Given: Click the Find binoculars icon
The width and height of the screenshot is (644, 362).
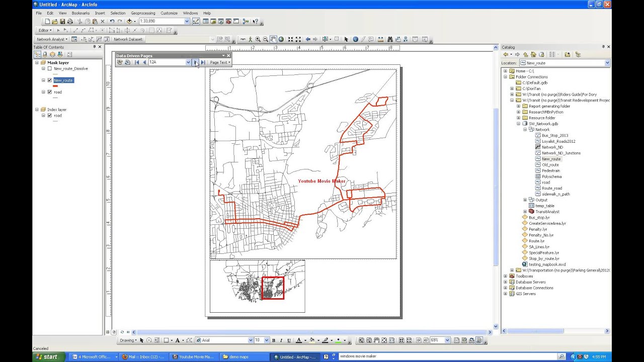Looking at the screenshot, I should click(x=390, y=39).
